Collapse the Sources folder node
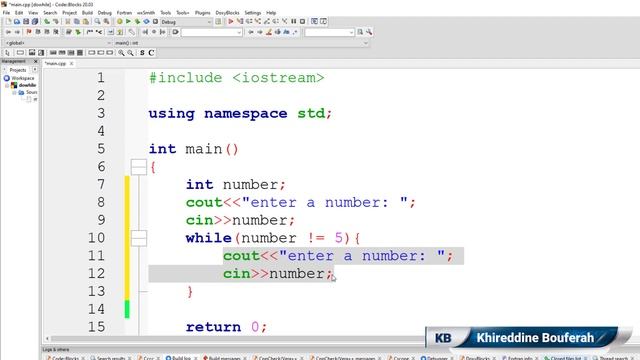Viewport: 640px width, 360px height. (14, 93)
